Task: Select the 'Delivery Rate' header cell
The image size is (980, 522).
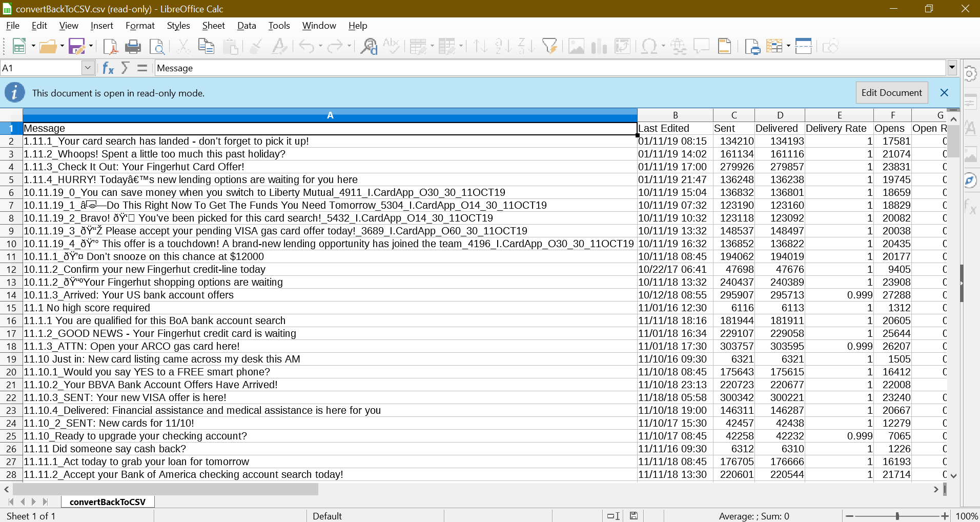Action: coord(839,128)
